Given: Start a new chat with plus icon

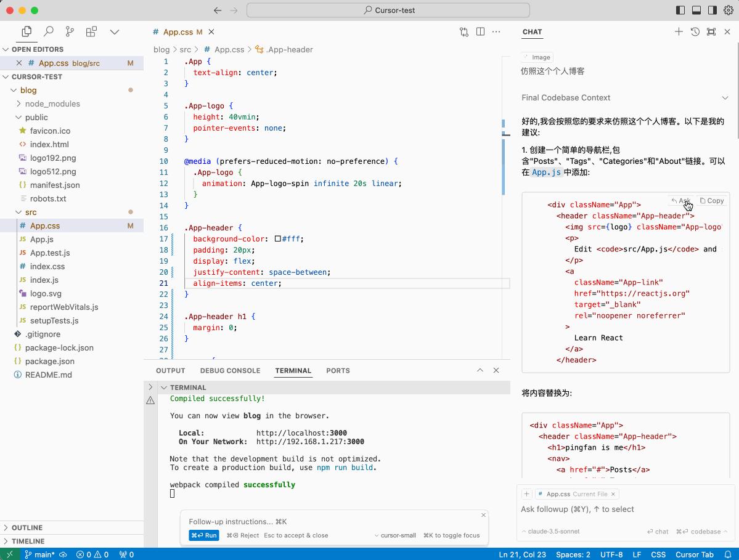Looking at the screenshot, I should tap(679, 31).
